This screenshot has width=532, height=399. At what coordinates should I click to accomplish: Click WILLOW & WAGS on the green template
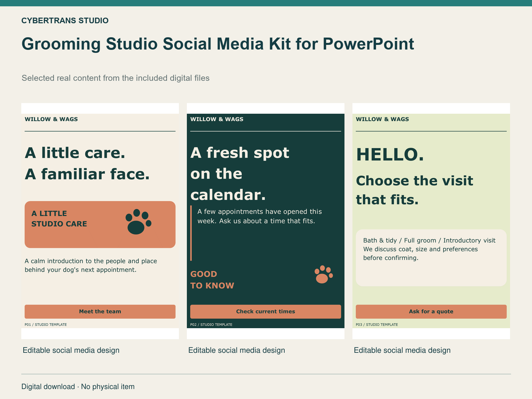click(382, 119)
